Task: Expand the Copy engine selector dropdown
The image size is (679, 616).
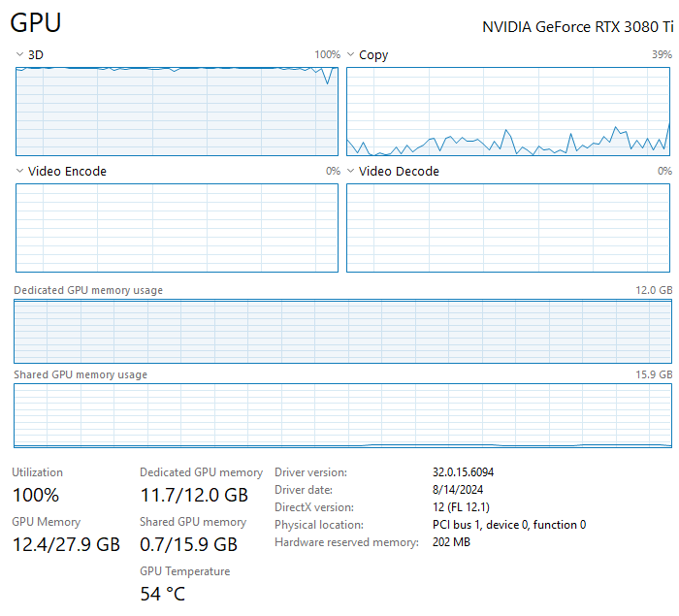Action: click(x=351, y=55)
